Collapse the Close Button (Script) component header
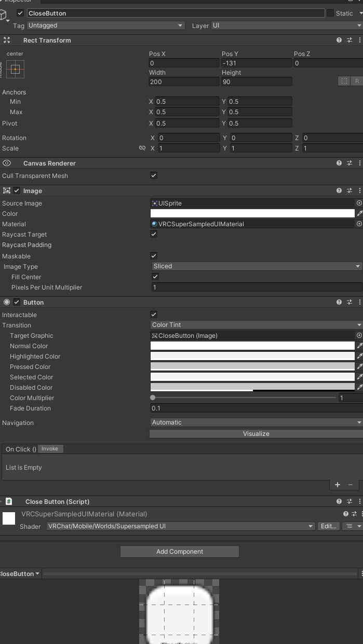Image resolution: width=363 pixels, height=644 pixels. (57, 501)
